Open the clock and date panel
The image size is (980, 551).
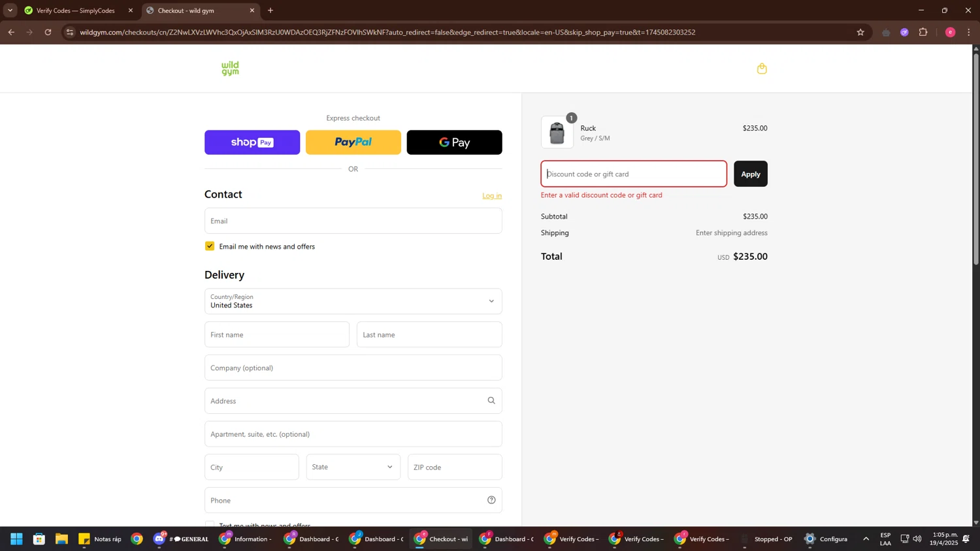point(944,539)
